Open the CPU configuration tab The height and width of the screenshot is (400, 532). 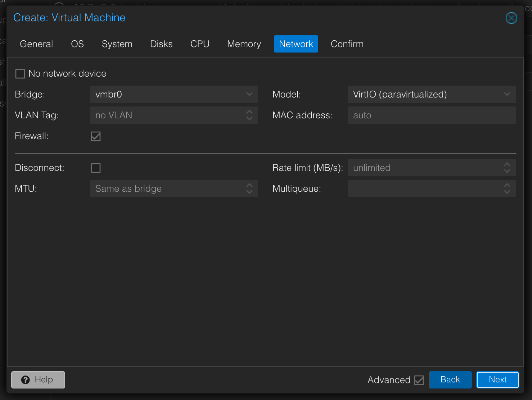[199, 44]
